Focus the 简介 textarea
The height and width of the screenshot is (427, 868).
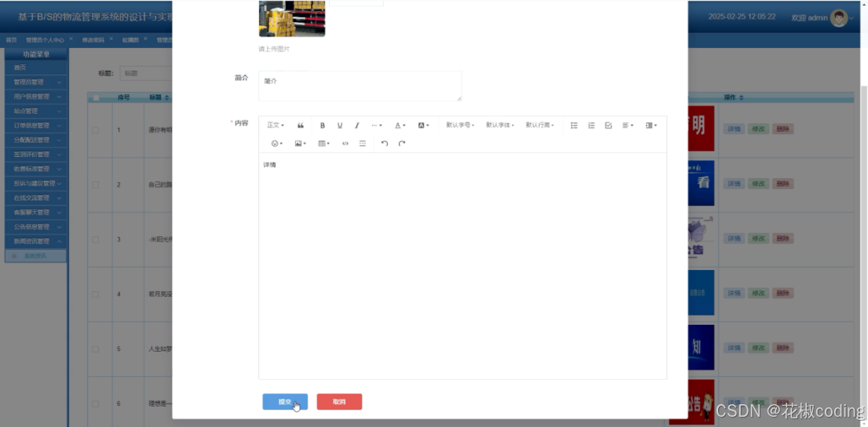click(359, 86)
